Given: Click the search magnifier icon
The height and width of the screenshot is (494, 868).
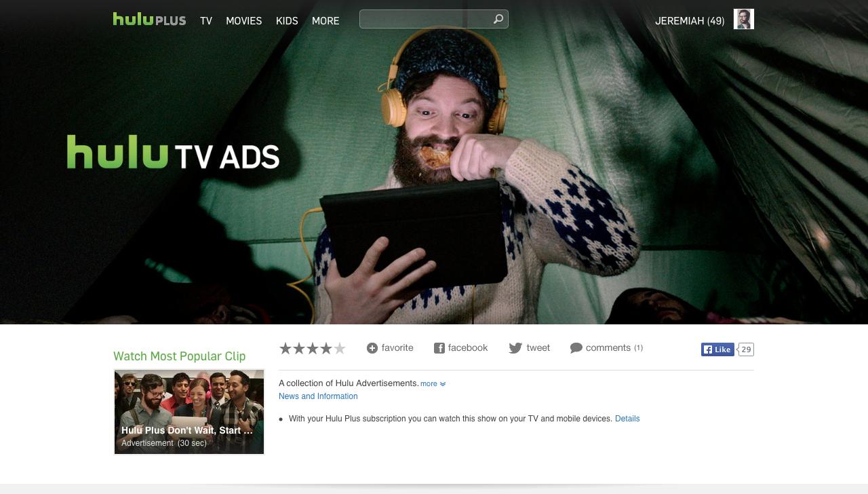Looking at the screenshot, I should point(498,19).
